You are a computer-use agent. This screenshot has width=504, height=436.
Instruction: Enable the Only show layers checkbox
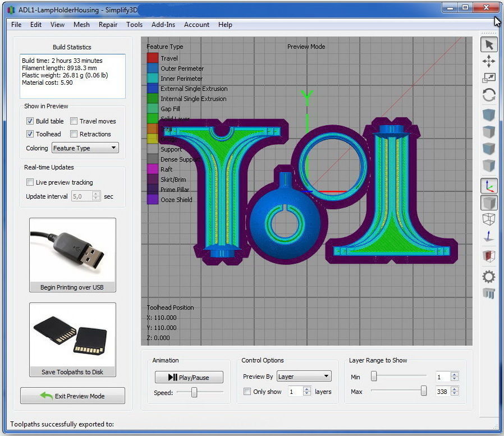tap(247, 392)
